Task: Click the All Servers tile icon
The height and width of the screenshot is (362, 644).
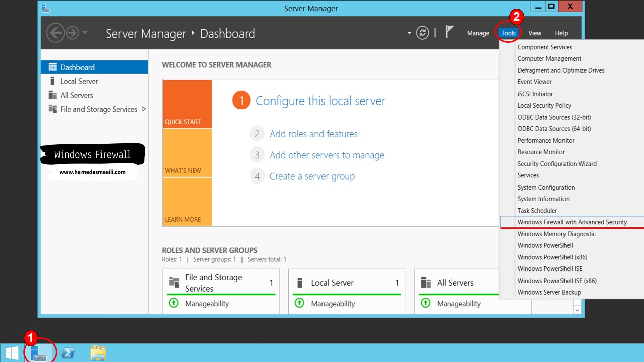Action: coord(426,282)
